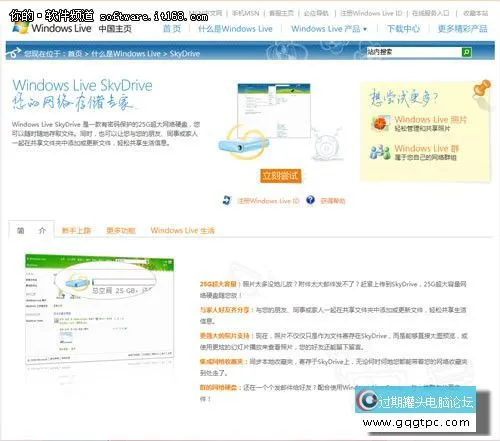Open the Windows Live 群 link

427,148
